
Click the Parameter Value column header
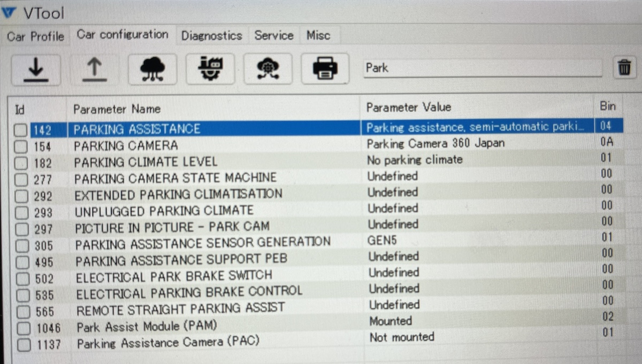(408, 107)
